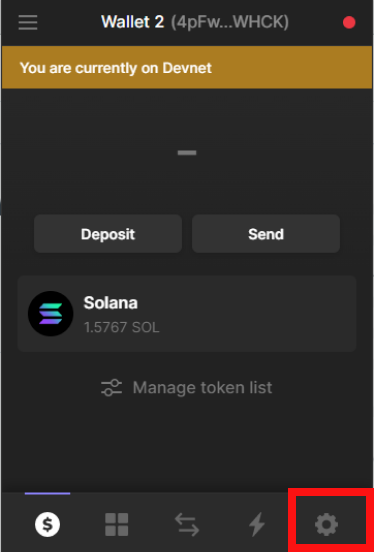Click the dash balance placeholder
374x552 pixels.
click(x=187, y=152)
